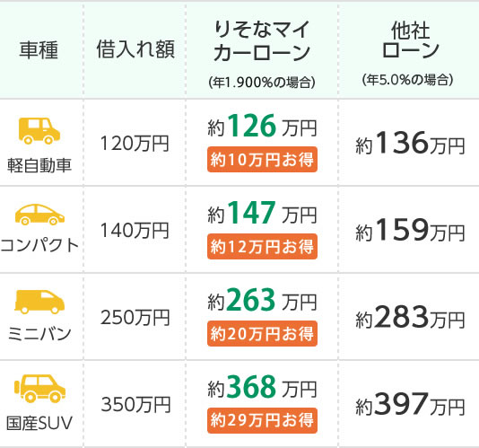
Task: Select the 約12万円お得 orange badge
Action: pos(262,247)
